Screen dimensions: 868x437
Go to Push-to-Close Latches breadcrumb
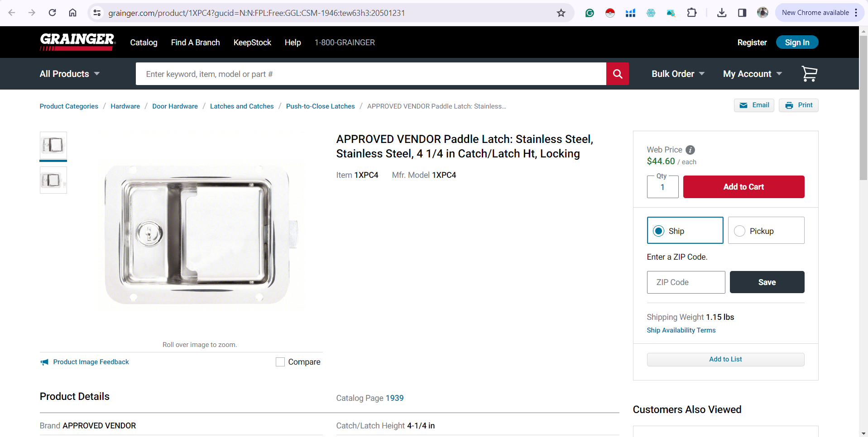point(320,106)
